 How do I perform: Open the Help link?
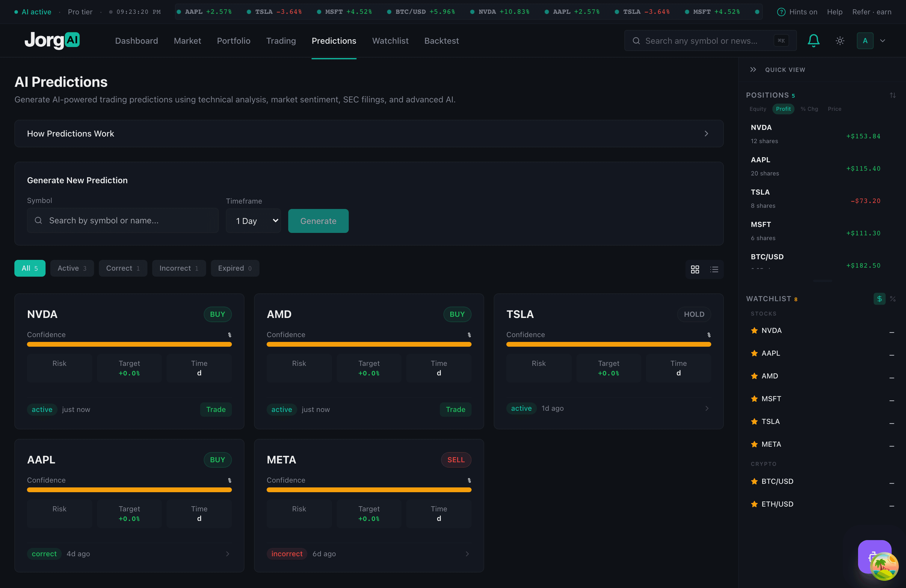834,12
